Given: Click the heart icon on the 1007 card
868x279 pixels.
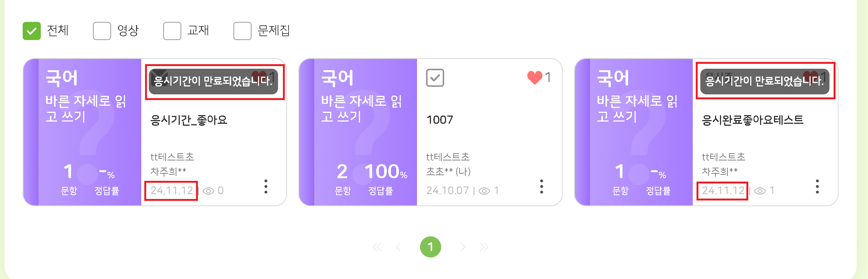Looking at the screenshot, I should pos(534,78).
